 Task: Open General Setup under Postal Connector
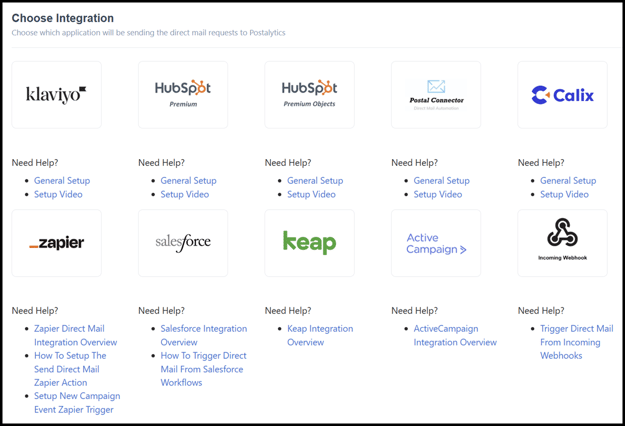[442, 181]
